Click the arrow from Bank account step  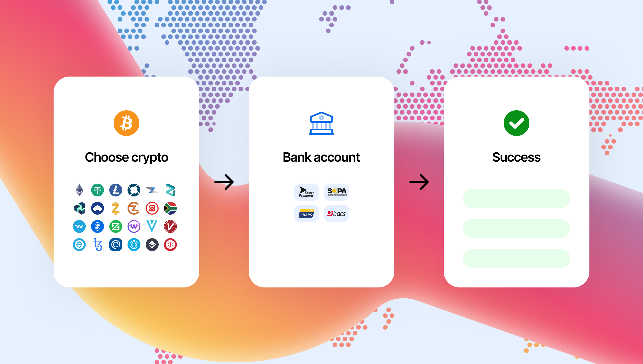419,182
